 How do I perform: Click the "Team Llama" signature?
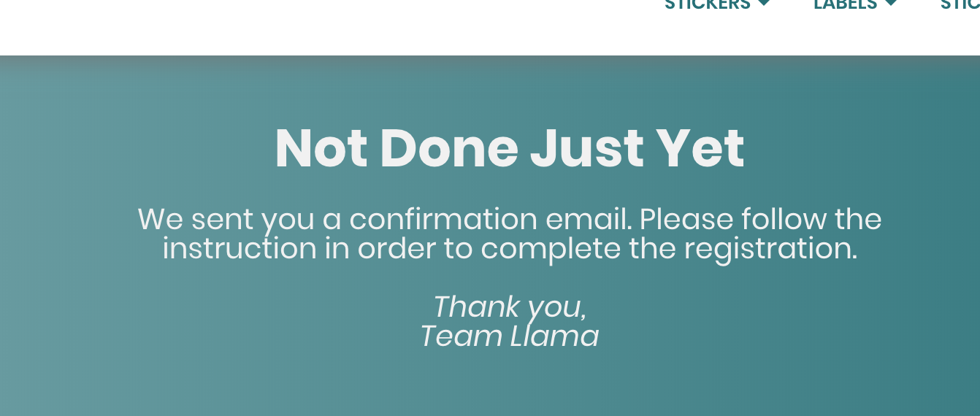tap(510, 336)
